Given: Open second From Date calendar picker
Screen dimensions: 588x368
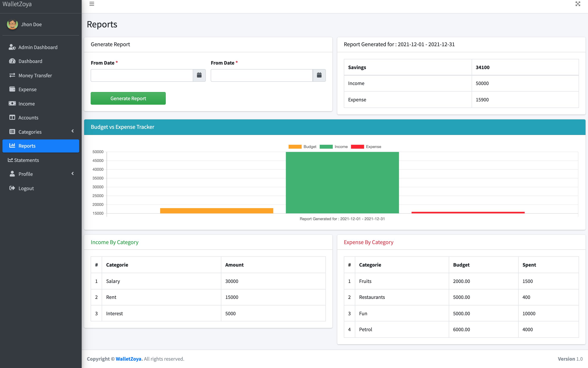Looking at the screenshot, I should pyautogui.click(x=319, y=75).
